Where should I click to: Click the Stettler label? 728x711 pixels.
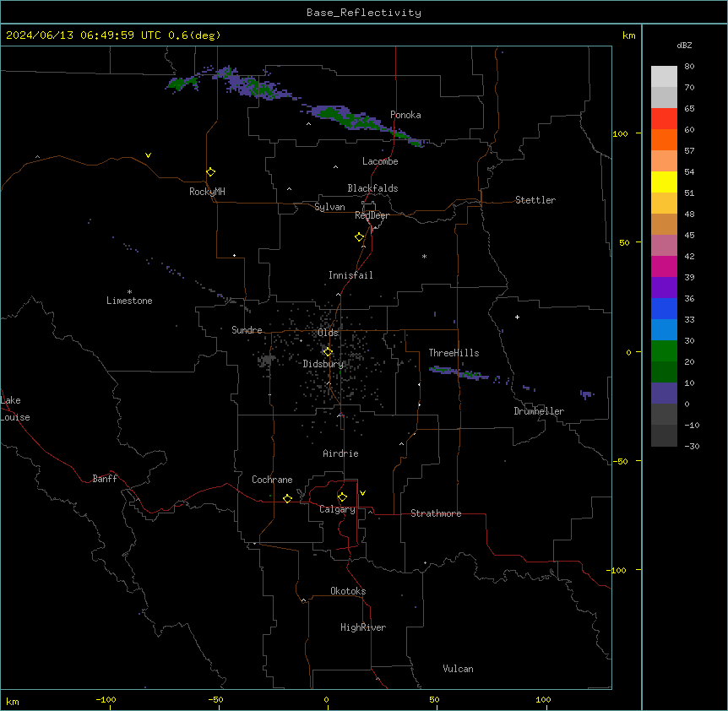point(535,200)
